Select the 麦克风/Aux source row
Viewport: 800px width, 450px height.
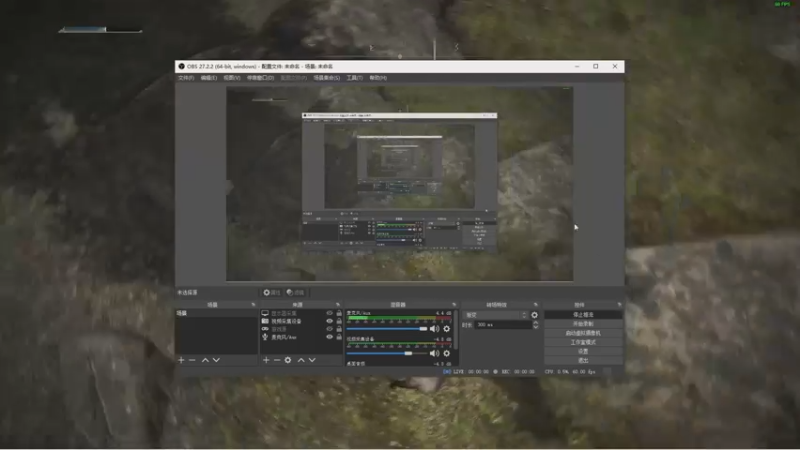(x=301, y=337)
